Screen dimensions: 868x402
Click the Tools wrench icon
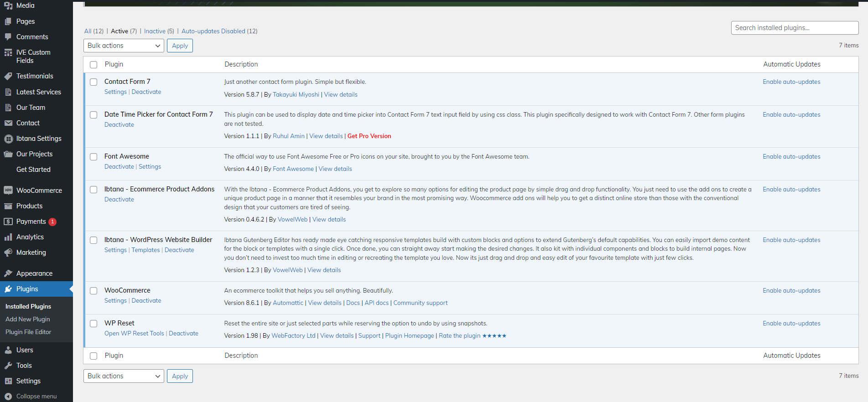pyautogui.click(x=8, y=366)
